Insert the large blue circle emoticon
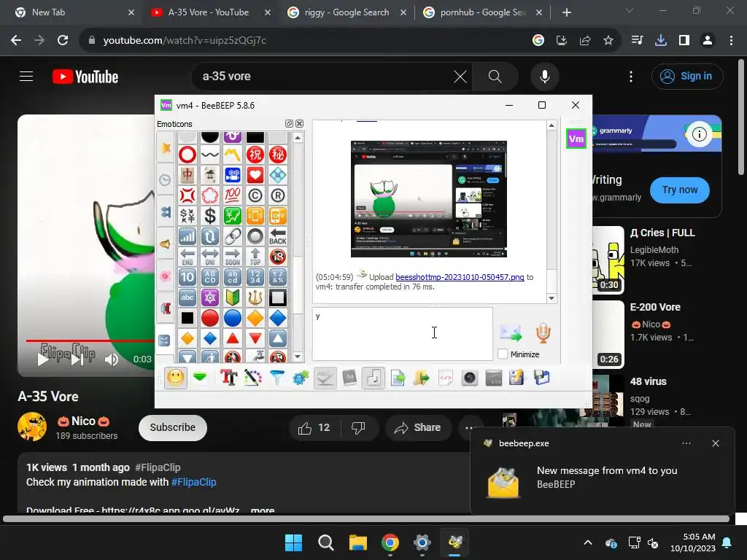The height and width of the screenshot is (560, 747). point(233,318)
